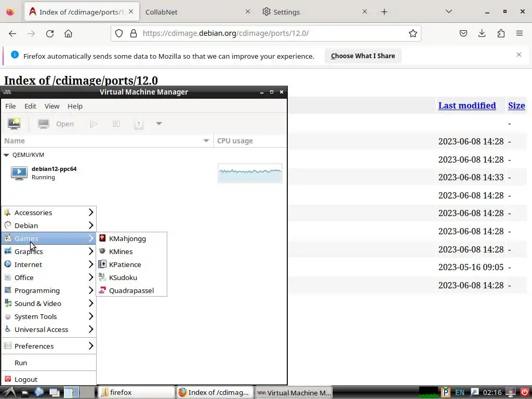Open the View menu in Virtual Machine Manager

tap(52, 106)
